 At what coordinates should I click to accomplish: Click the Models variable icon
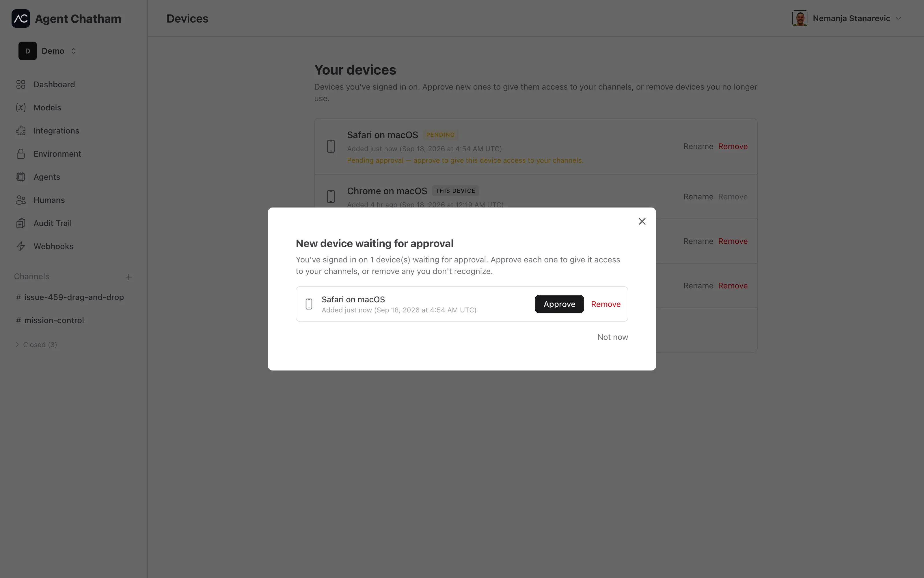point(21,108)
